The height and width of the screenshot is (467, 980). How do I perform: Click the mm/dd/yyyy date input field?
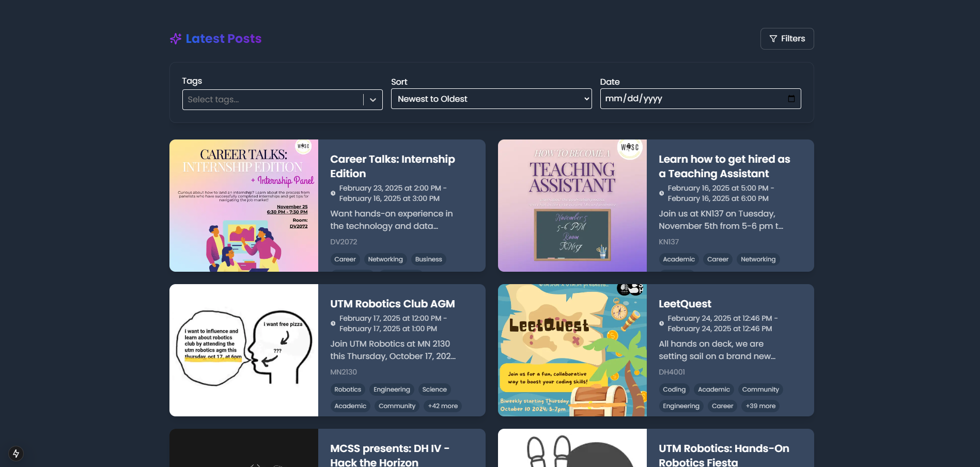(701, 99)
